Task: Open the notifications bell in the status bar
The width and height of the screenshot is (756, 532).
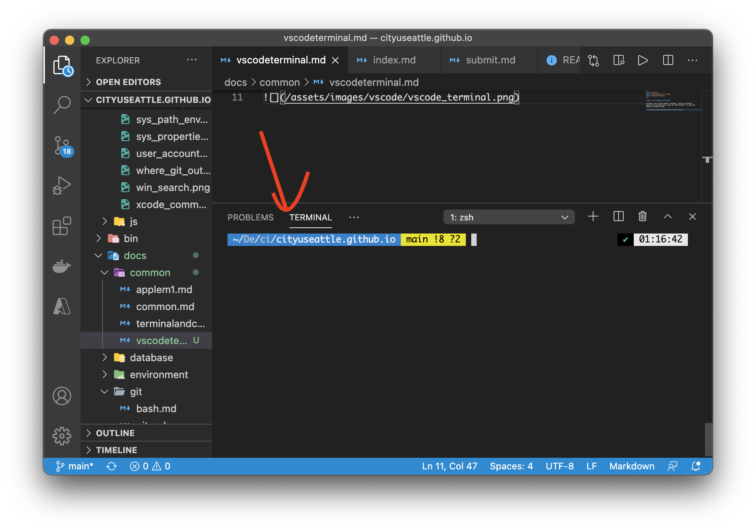Action: click(696, 466)
